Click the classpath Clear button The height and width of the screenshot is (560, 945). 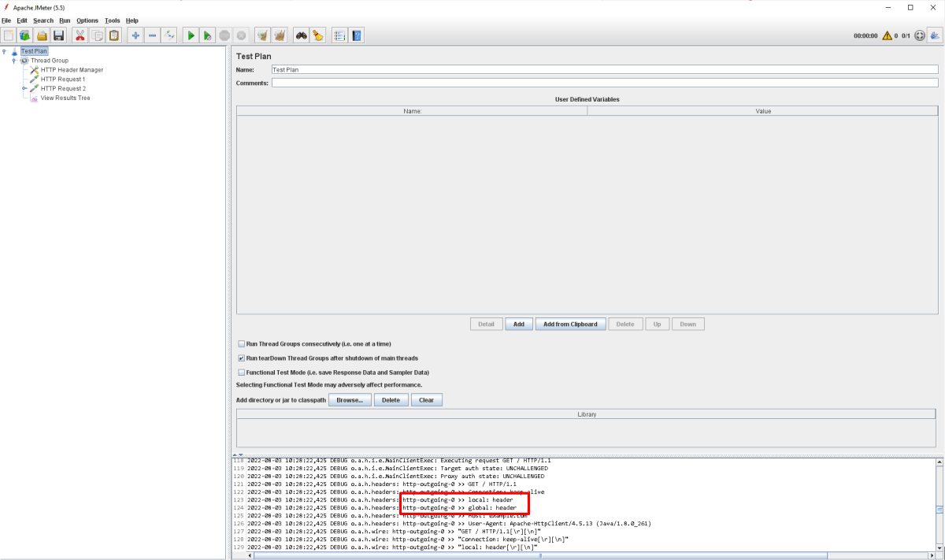click(426, 400)
